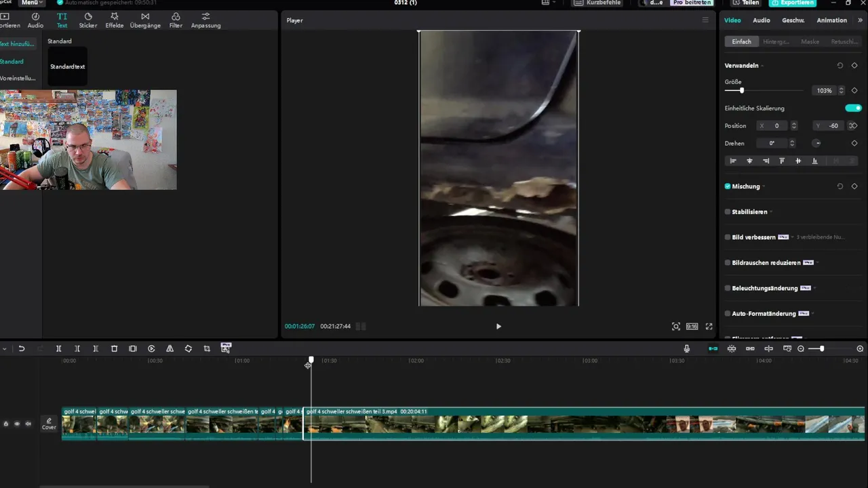Viewport: 868px width, 488px height.
Task: Switch to the Geschw. speed tab
Action: click(793, 20)
